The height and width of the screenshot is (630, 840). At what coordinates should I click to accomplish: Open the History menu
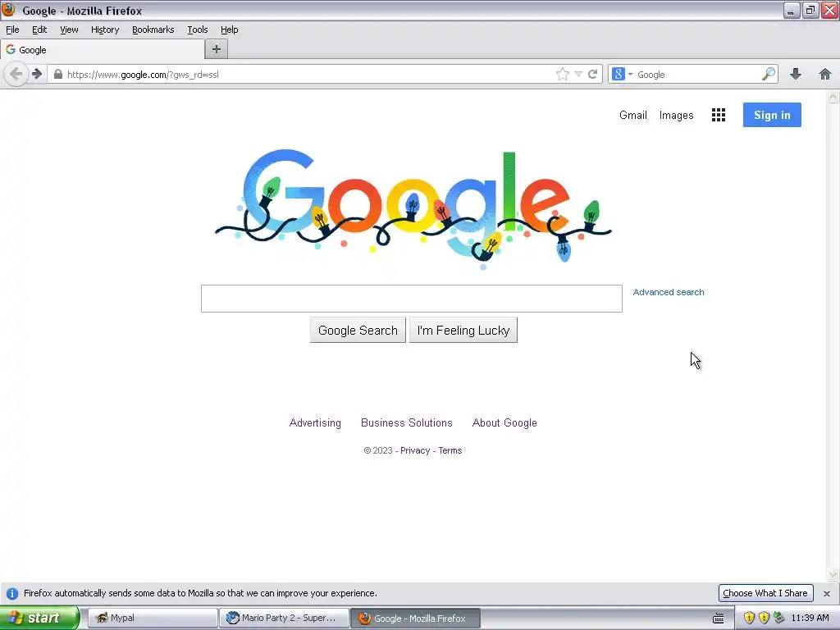point(105,30)
